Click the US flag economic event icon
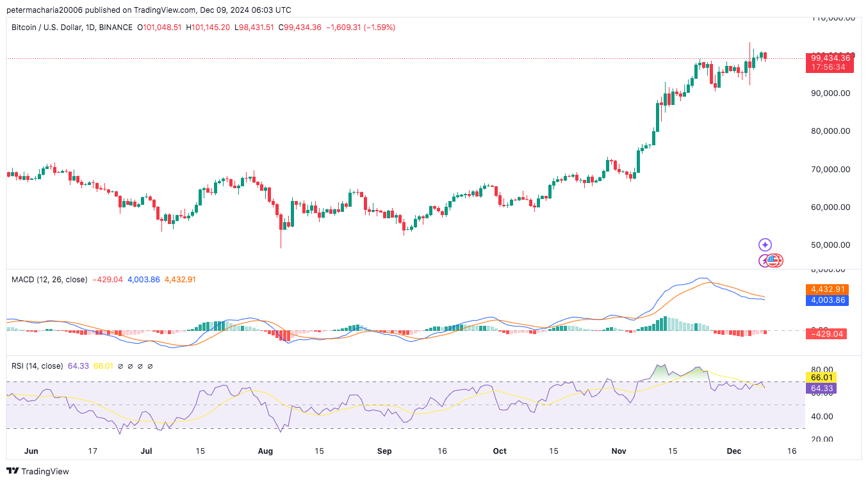868x482 pixels. tap(773, 260)
